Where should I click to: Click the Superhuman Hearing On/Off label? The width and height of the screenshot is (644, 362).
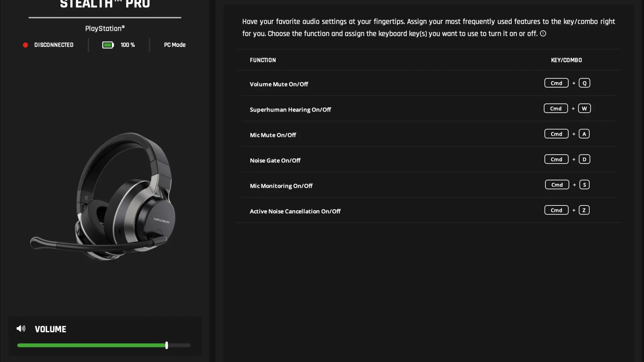coord(290,110)
